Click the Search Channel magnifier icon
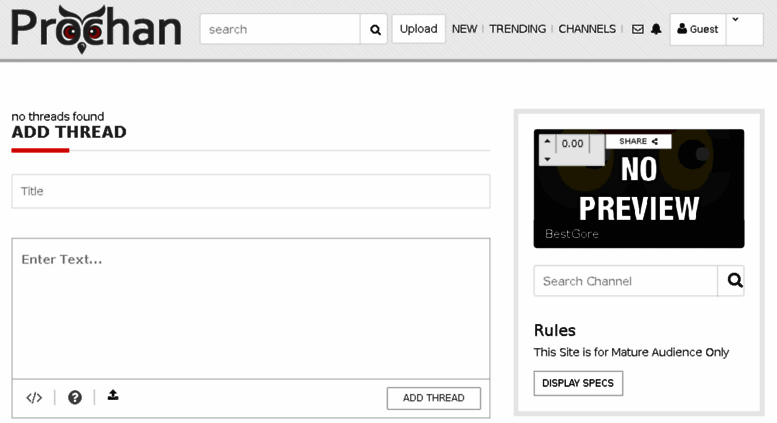777x423 pixels. pos(735,281)
